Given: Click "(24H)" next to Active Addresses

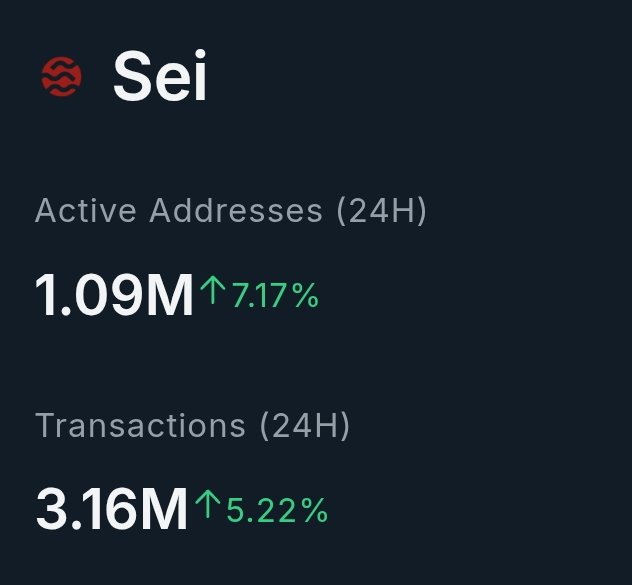Looking at the screenshot, I should (381, 211).
